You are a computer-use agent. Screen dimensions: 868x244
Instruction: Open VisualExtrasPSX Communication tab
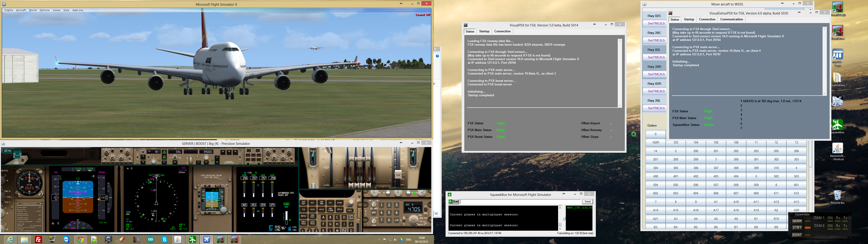tap(731, 19)
